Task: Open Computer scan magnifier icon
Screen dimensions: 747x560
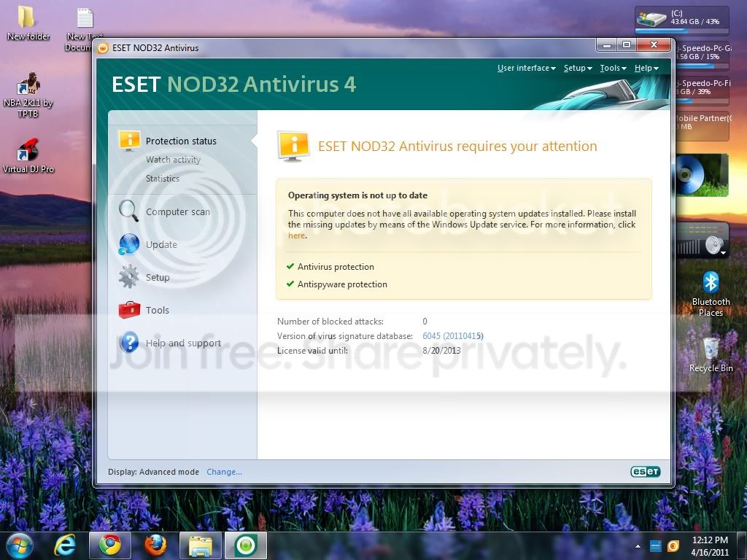Action: [128, 211]
